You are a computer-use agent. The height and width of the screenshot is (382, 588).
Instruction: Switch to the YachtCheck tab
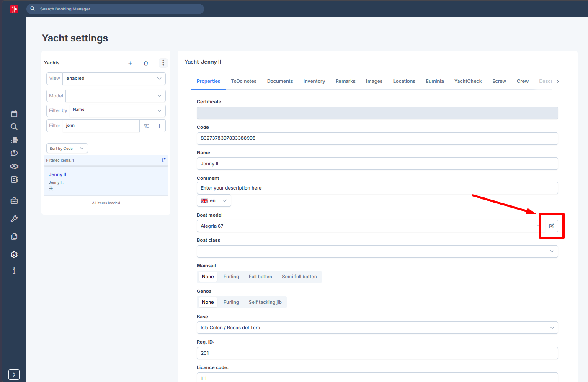pyautogui.click(x=468, y=81)
